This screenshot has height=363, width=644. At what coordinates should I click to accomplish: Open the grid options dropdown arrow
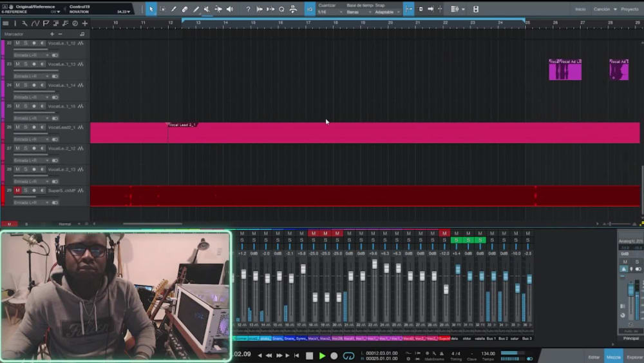[463, 9]
